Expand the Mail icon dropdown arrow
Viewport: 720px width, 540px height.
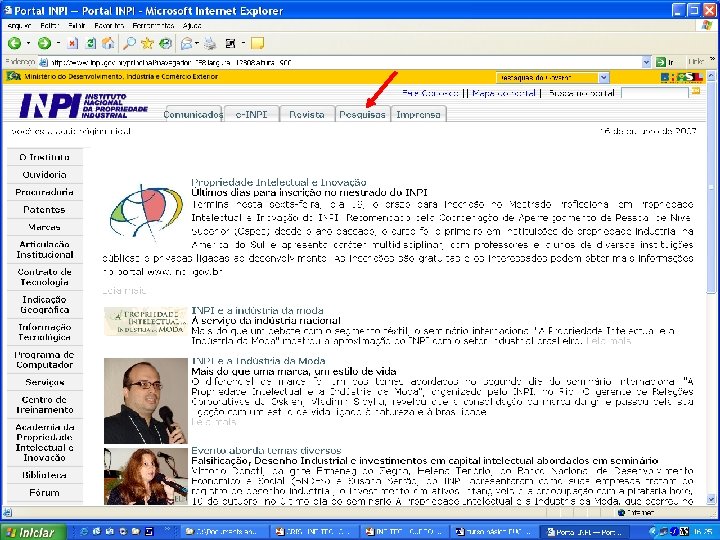(197, 43)
